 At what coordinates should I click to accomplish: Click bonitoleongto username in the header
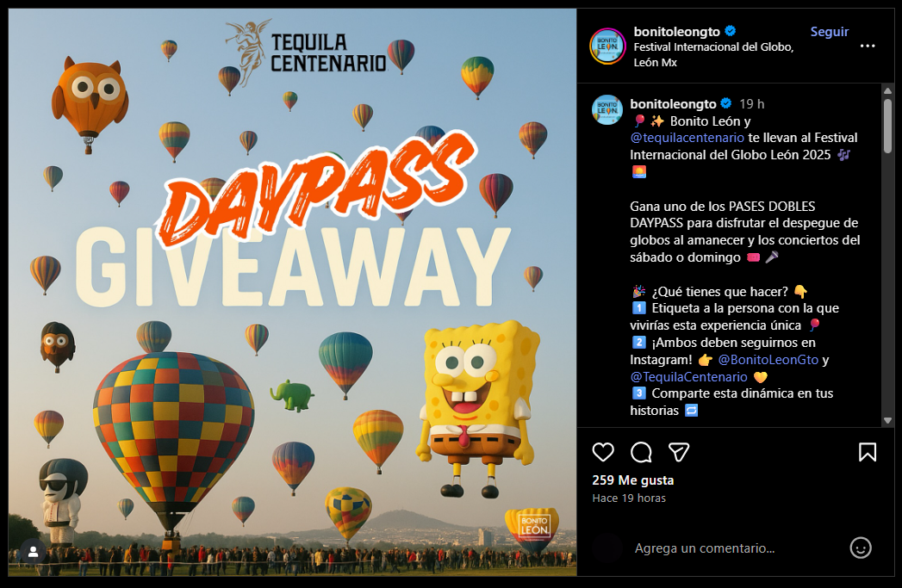676,32
